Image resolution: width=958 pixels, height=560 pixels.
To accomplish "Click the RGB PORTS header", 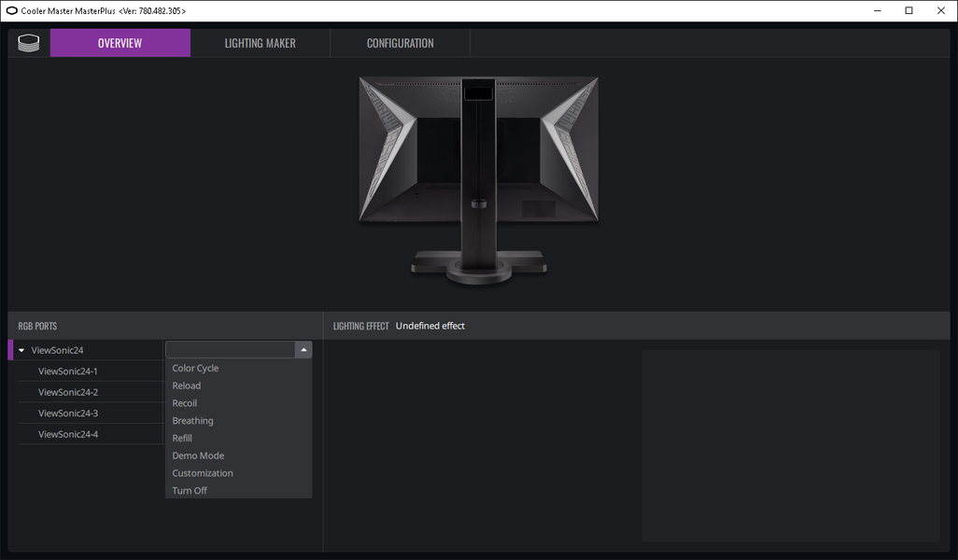I will tap(37, 326).
